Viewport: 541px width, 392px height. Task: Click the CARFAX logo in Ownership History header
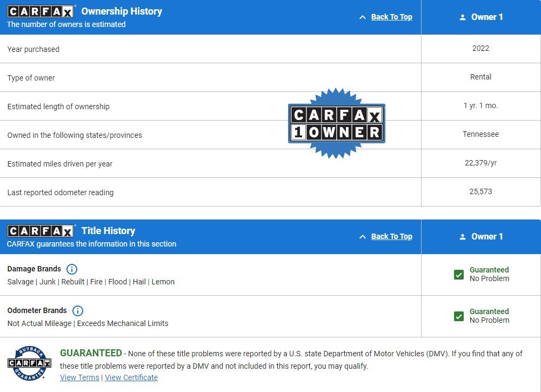[41, 11]
